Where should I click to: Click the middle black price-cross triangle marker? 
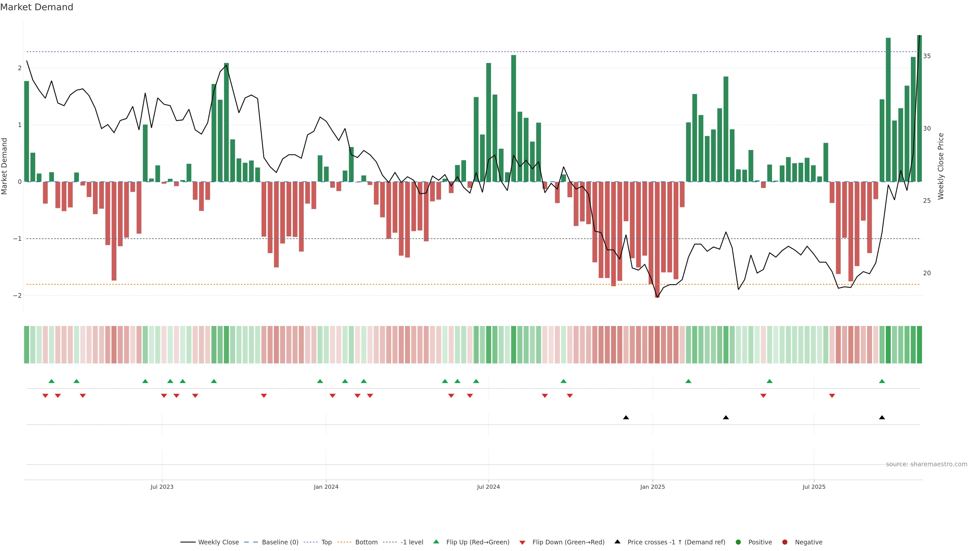coord(726,418)
